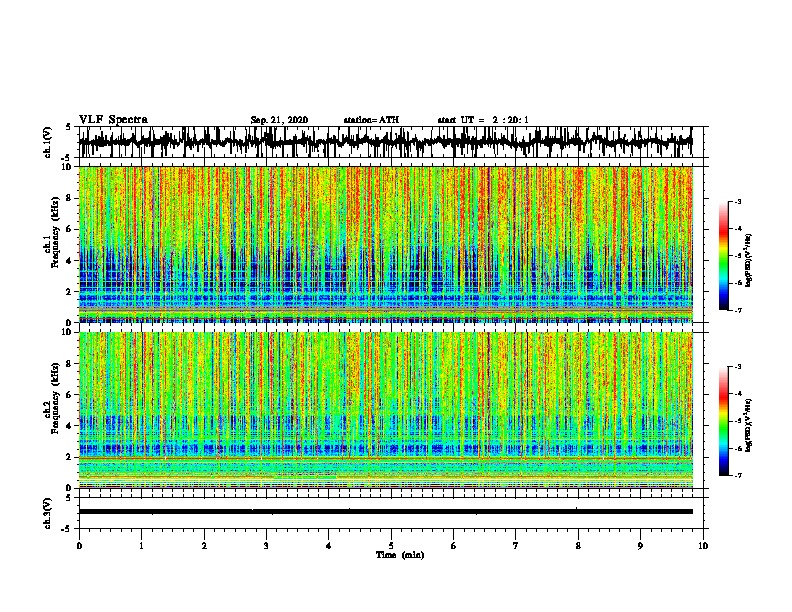Click time axis tick label "5"

point(391,546)
